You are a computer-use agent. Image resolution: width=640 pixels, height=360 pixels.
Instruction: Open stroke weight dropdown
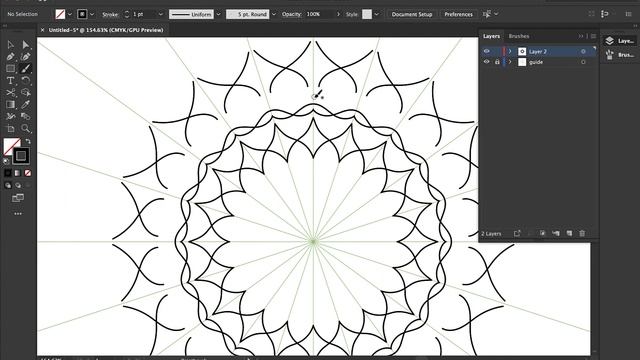161,14
